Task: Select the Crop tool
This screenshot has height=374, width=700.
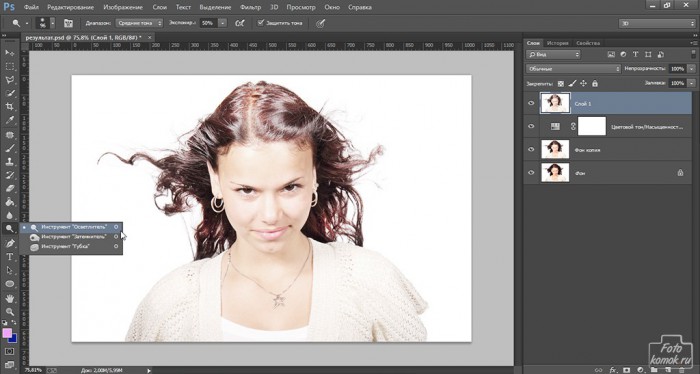Action: pos(9,107)
